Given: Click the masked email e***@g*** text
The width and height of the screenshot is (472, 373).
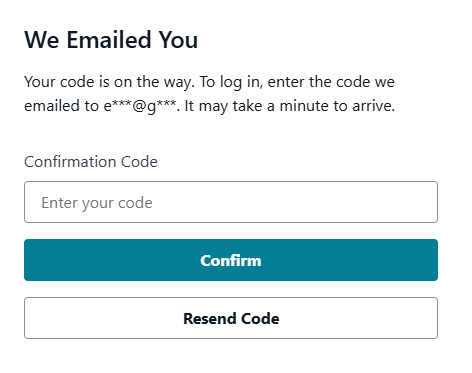Looking at the screenshot, I should 140,106.
